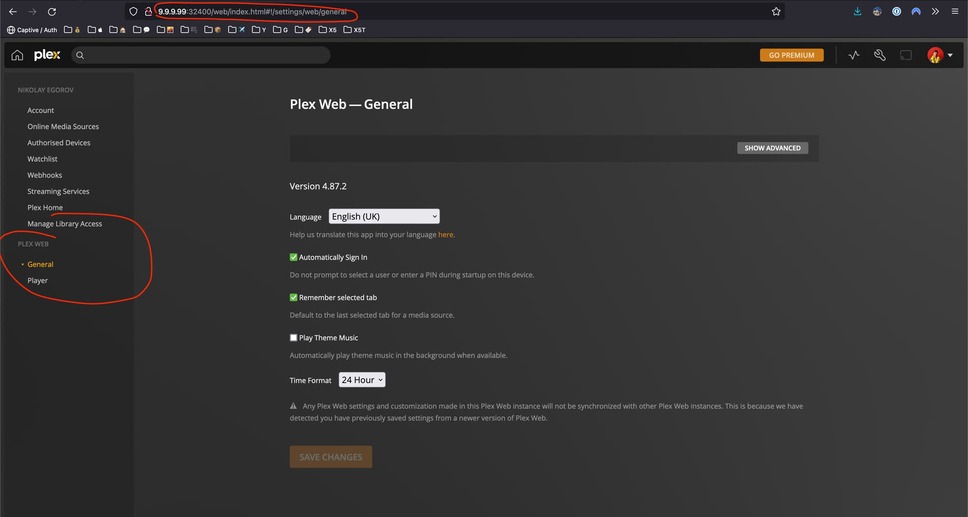
Task: Click the insecure connection padlock icon
Action: (x=148, y=11)
